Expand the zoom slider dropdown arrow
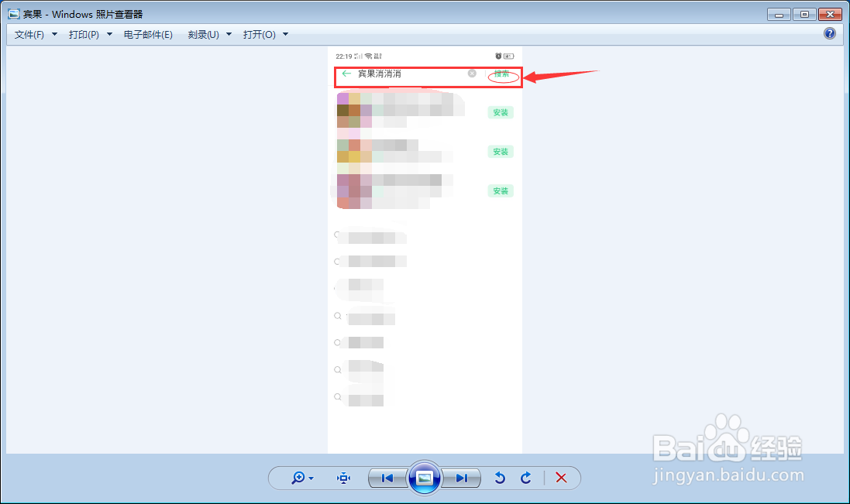The width and height of the screenshot is (850, 504). coord(311,478)
